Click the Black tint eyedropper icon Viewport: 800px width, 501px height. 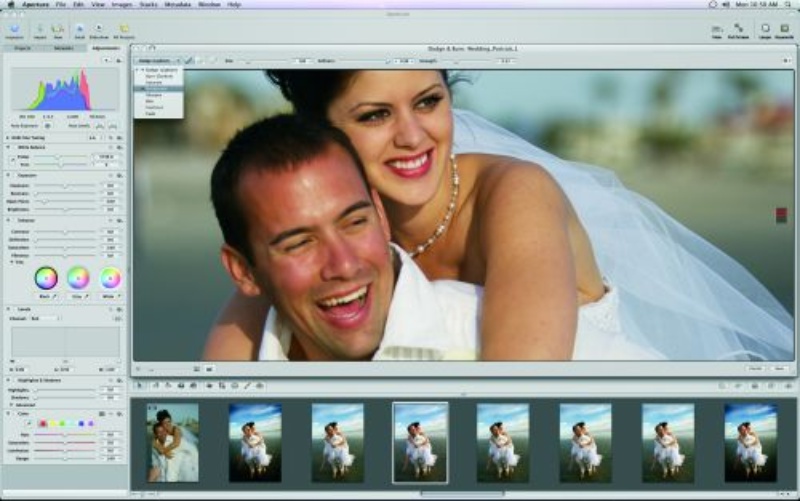tap(55, 297)
